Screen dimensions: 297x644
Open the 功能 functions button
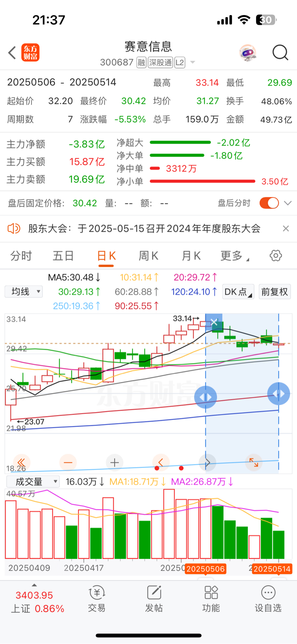pyautogui.click(x=211, y=599)
